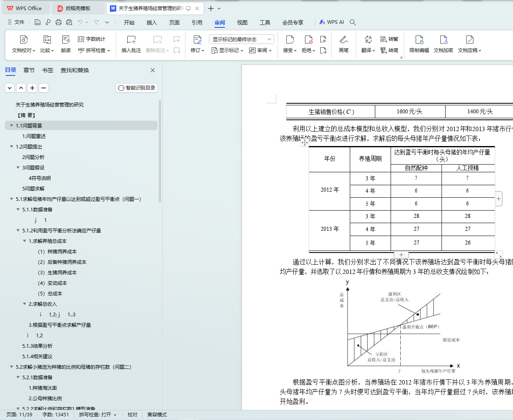Open the display markup state dropdown

[x=242, y=39]
